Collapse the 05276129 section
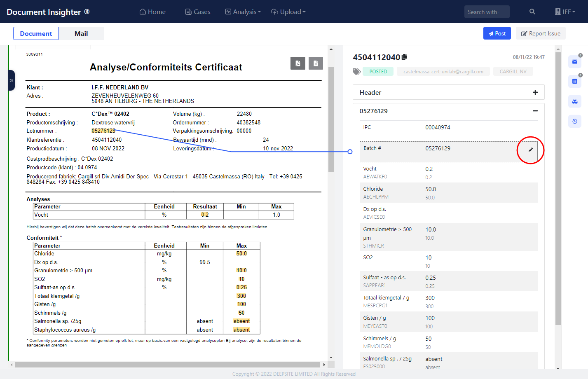The width and height of the screenshot is (588, 379). tap(535, 111)
